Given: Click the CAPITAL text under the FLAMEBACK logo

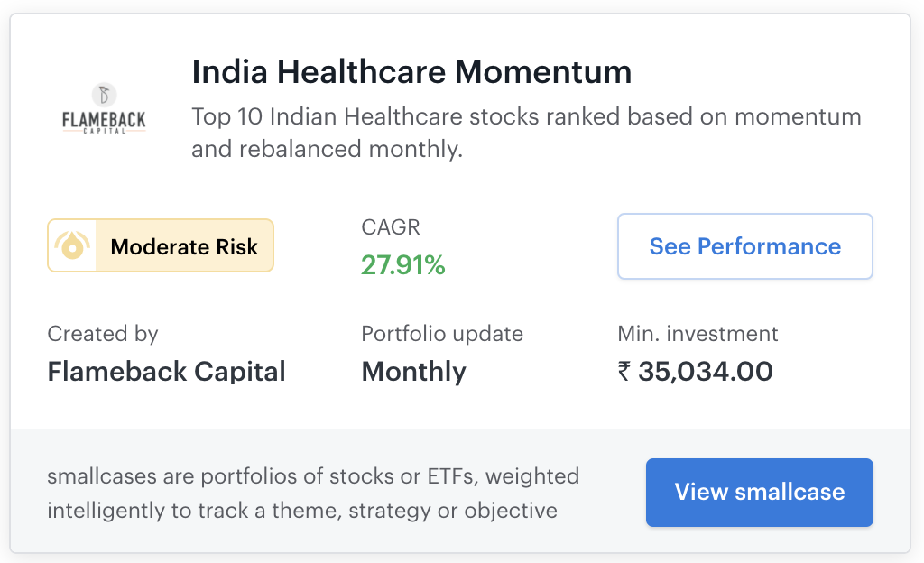Looking at the screenshot, I should pos(104,130).
